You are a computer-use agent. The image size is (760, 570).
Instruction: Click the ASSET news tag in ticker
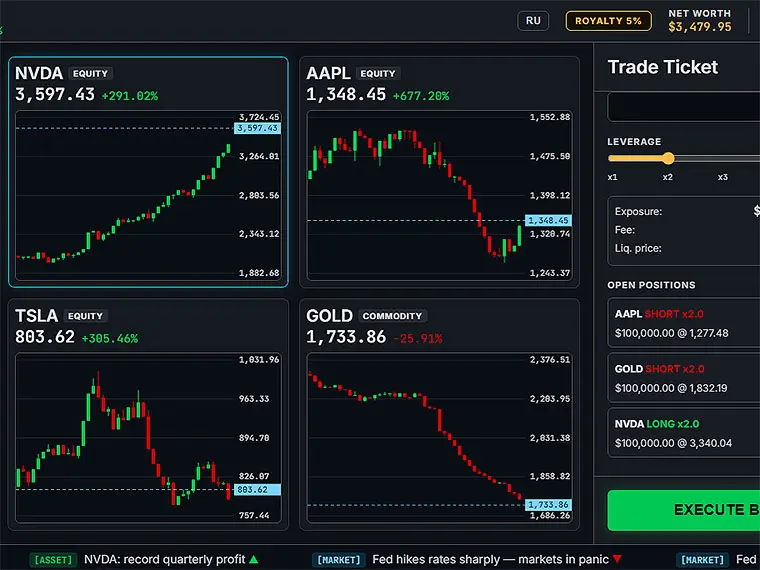[x=53, y=560]
